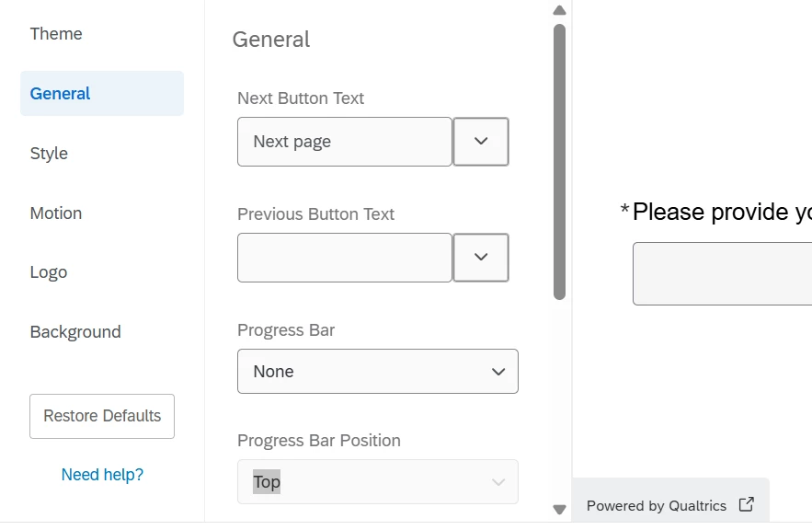Click the external link icon beside Qualtrics
Image resolution: width=812 pixels, height=530 pixels.
coord(747,504)
